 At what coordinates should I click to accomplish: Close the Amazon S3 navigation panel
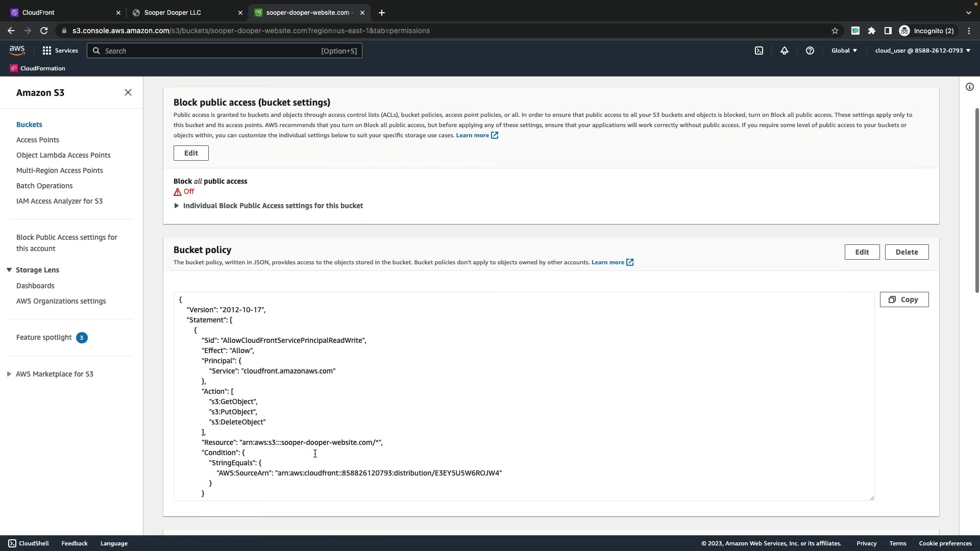tap(128, 92)
